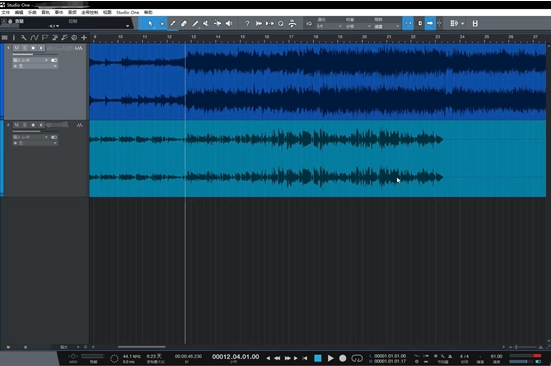
Task: Open track 2 output 无 dropdown
Action: pyautogui.click(x=35, y=143)
